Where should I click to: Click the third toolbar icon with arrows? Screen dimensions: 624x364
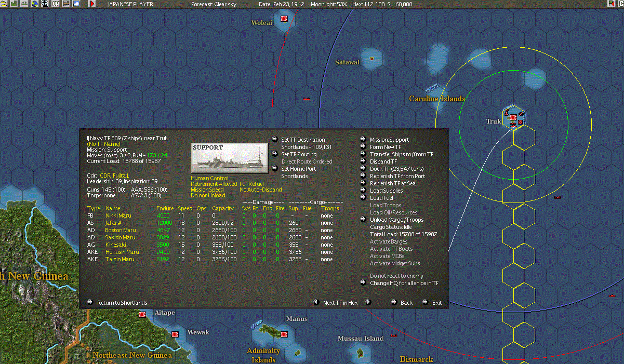(24, 4)
